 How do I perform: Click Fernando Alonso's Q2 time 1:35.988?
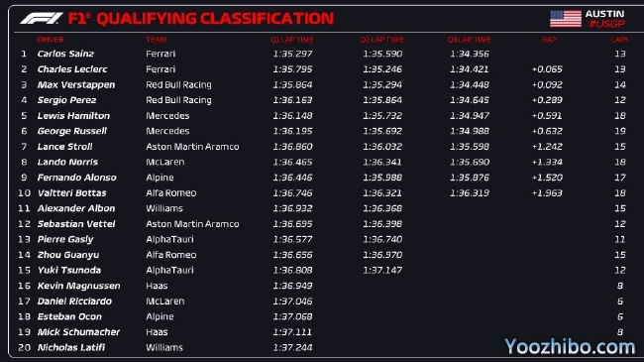(x=382, y=178)
